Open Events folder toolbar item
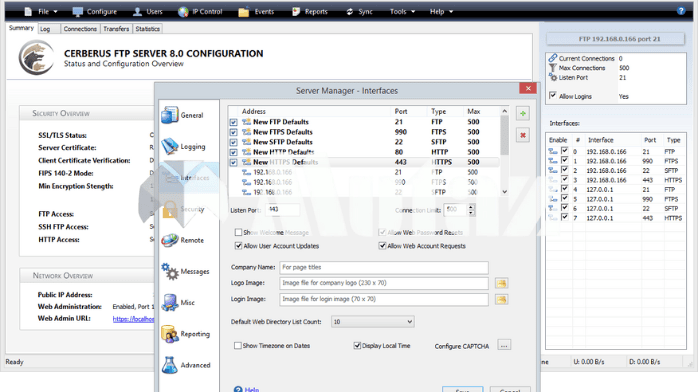The image size is (698, 392). tap(256, 12)
